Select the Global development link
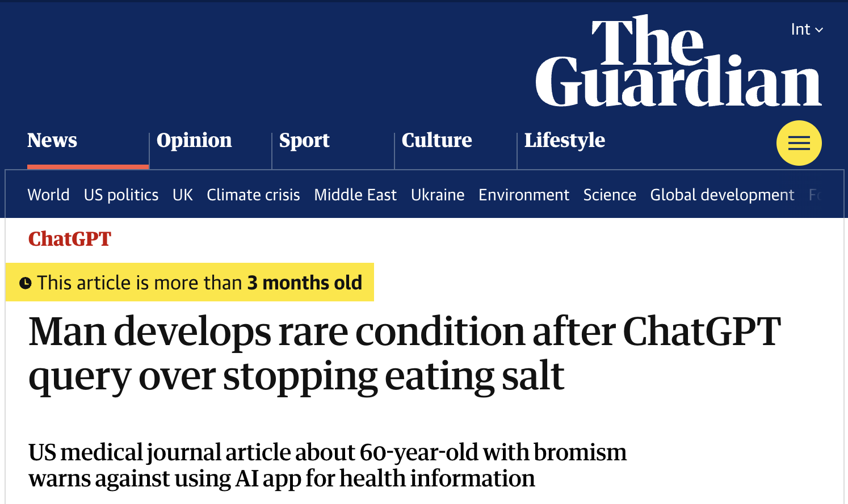The width and height of the screenshot is (848, 504). (x=722, y=195)
